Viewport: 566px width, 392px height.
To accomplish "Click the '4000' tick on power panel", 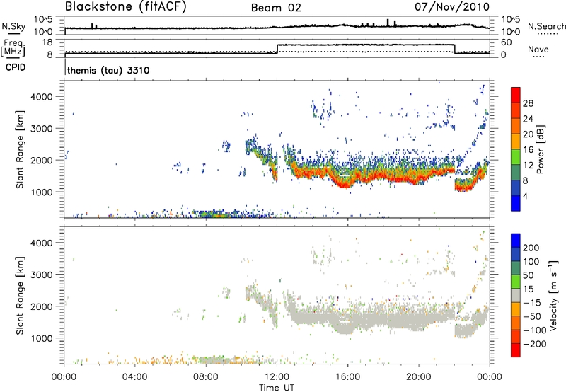I will [42, 97].
